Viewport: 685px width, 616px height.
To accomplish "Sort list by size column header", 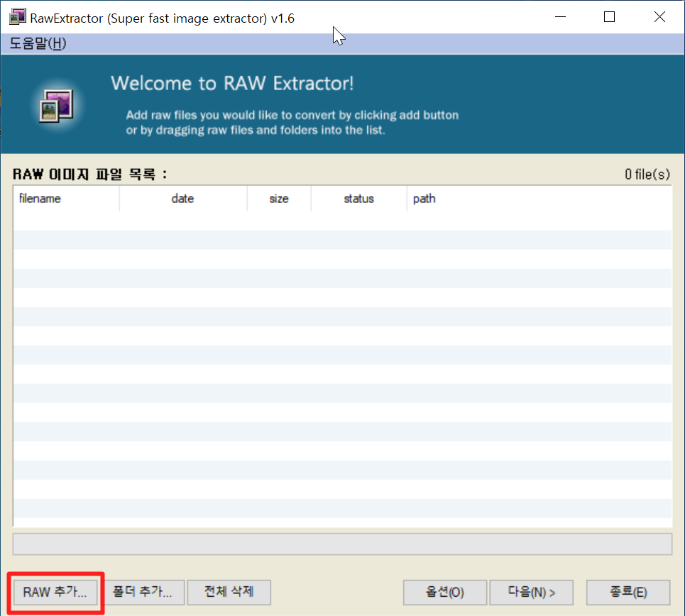I will click(279, 199).
